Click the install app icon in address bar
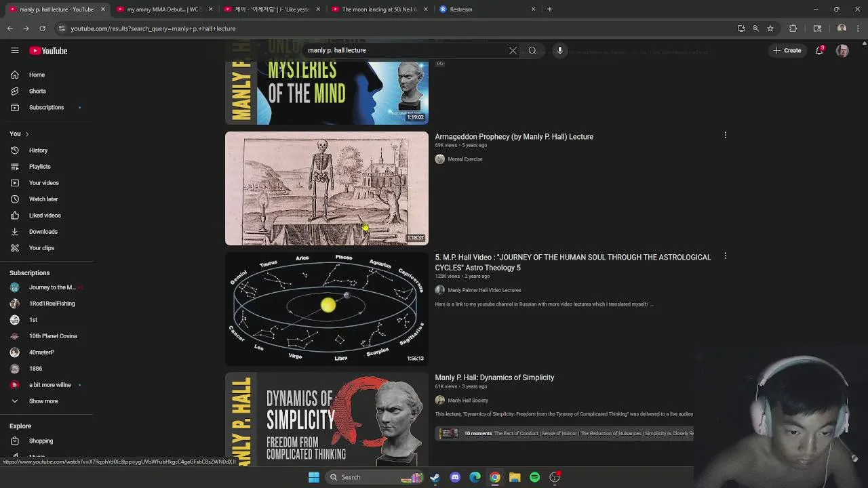 click(x=741, y=28)
